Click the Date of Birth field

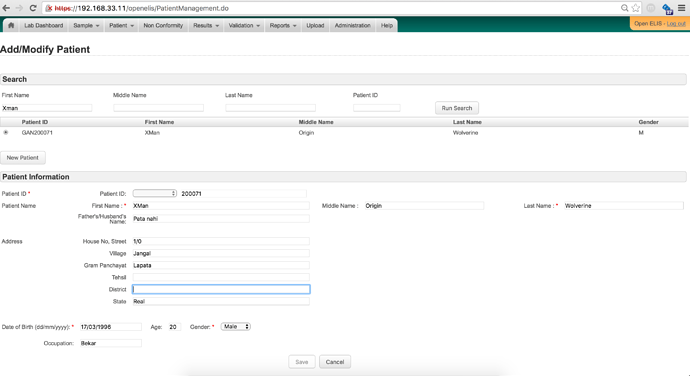(x=110, y=327)
